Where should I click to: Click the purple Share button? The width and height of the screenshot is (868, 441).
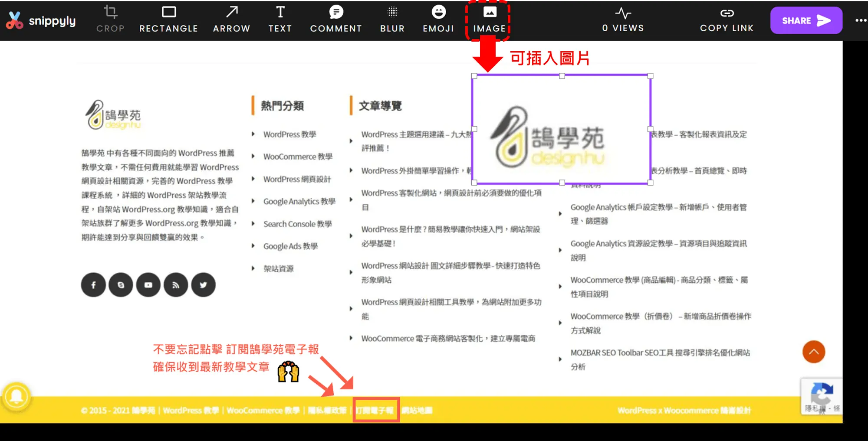coord(806,20)
